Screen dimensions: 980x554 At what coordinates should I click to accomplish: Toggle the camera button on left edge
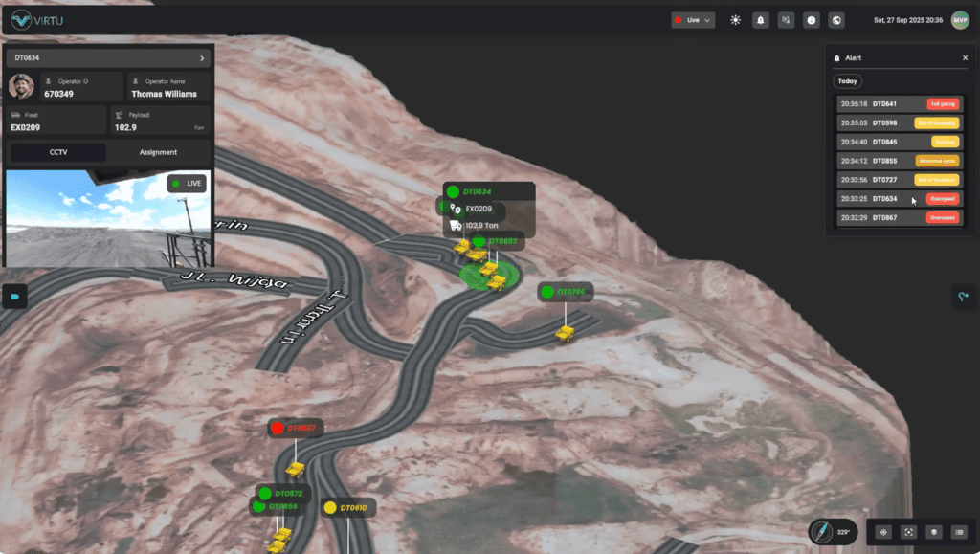tap(14, 297)
